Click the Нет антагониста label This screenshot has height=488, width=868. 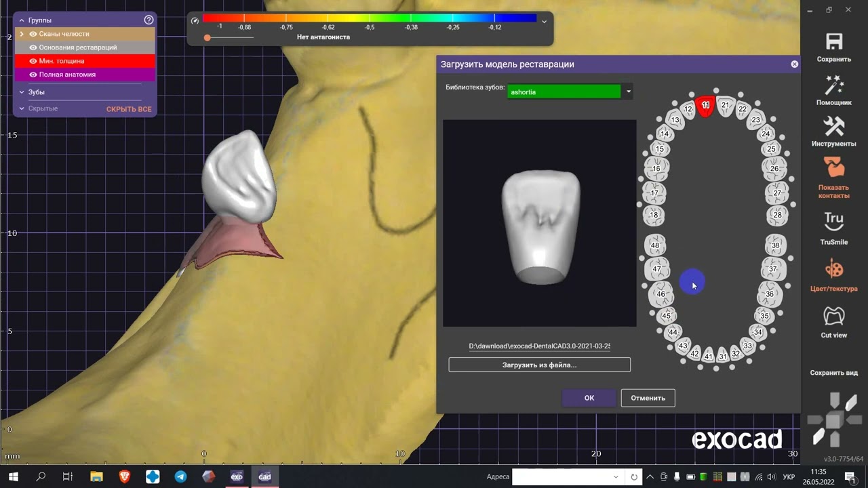[323, 37]
